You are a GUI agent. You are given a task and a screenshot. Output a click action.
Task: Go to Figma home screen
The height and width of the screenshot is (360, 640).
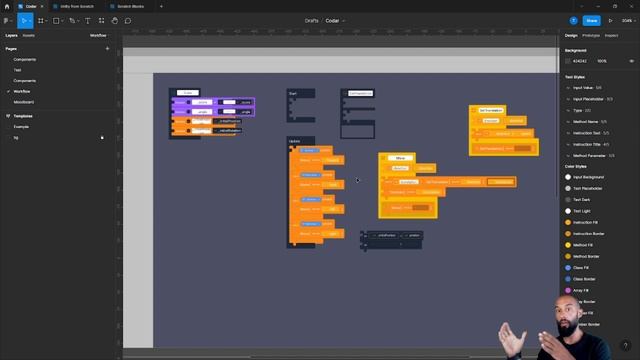pos(7,7)
